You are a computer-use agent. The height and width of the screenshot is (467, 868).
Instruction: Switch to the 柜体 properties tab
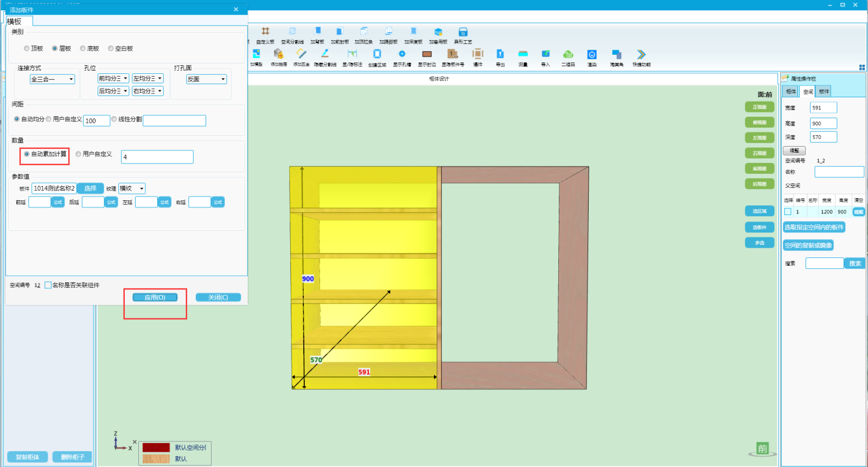click(791, 92)
